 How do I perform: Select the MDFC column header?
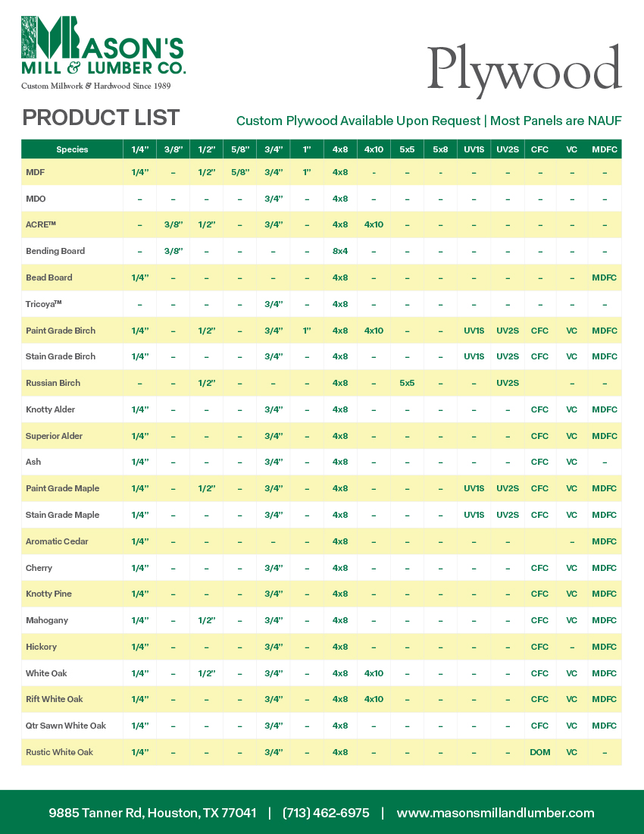604,149
